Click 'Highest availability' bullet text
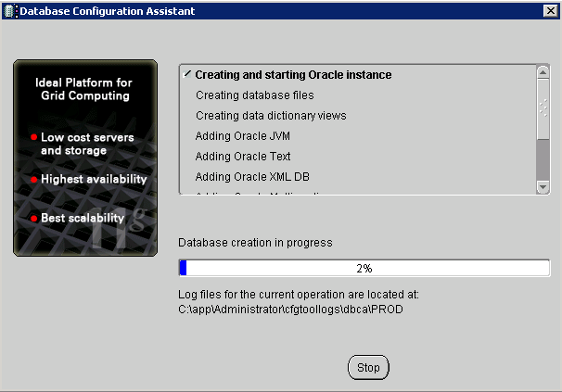562x392 pixels. [x=94, y=179]
